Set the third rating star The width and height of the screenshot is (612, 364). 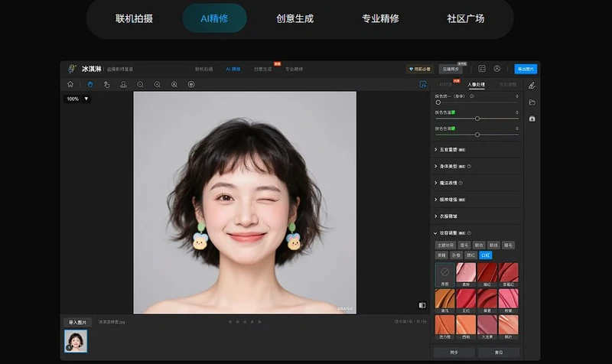pos(245,322)
